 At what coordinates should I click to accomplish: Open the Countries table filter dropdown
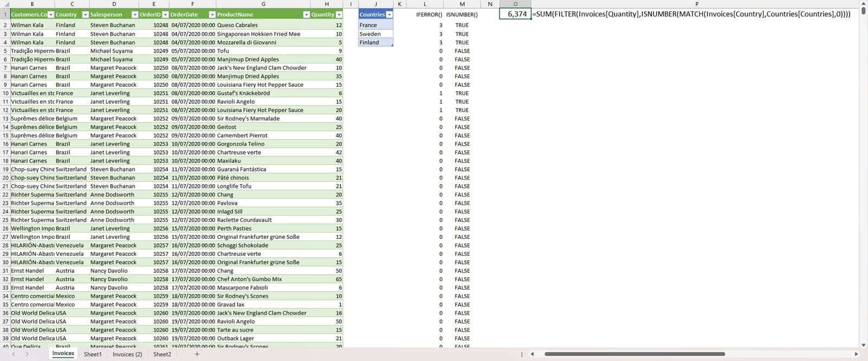389,15
